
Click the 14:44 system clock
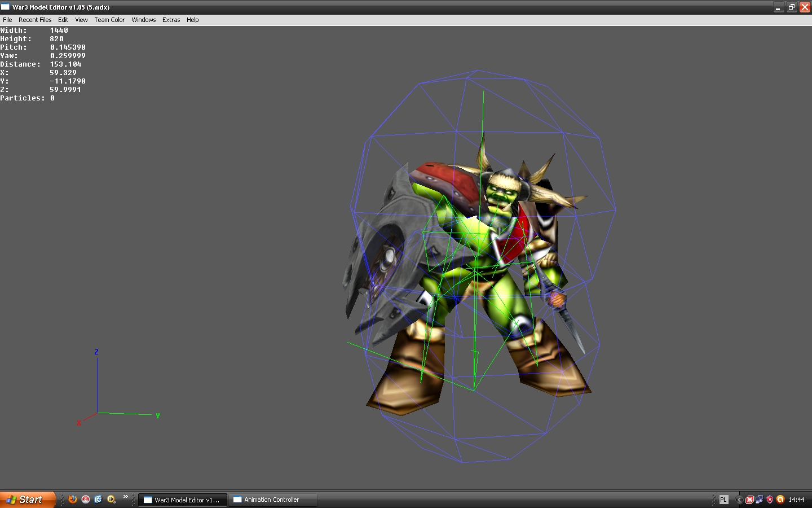coord(796,500)
